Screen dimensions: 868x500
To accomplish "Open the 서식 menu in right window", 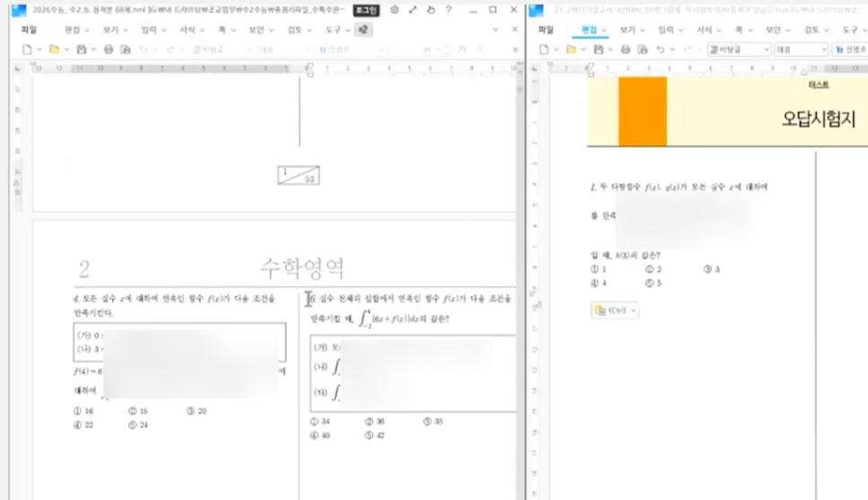I will 709,30.
